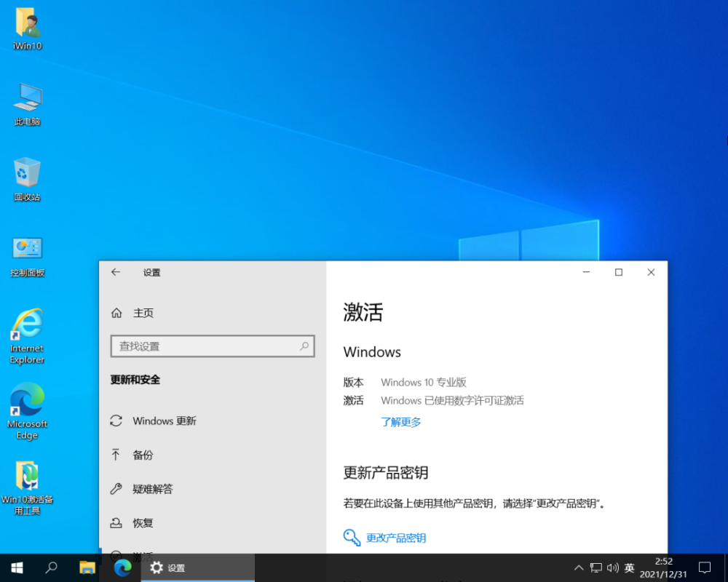Maximize the 设置 window
This screenshot has width=728, height=582.
tap(619, 272)
